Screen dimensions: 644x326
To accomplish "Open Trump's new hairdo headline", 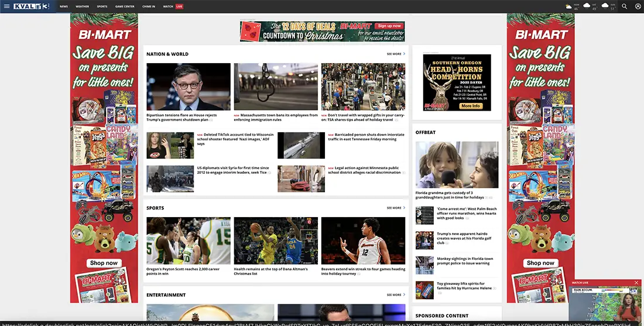I will point(465,238).
